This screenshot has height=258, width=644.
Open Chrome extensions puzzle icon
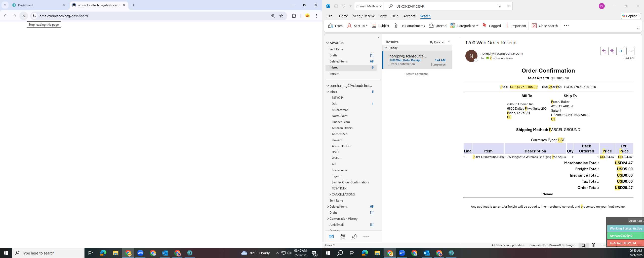coord(294,16)
